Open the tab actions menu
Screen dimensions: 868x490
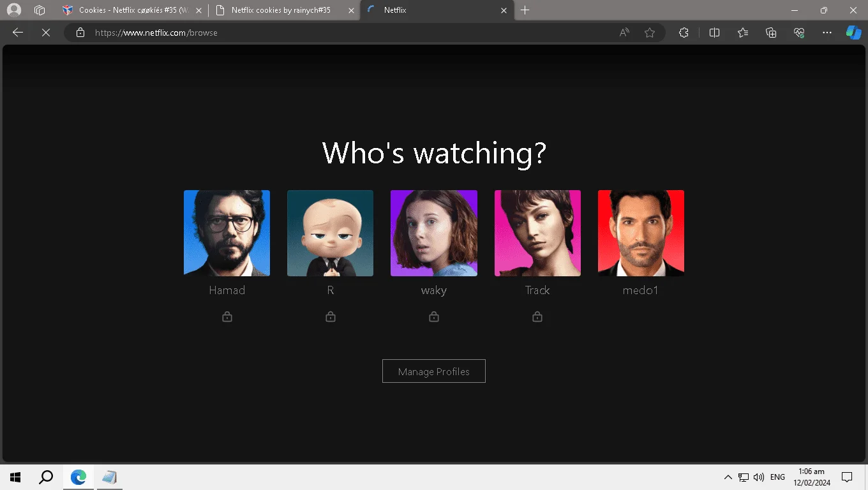[x=40, y=10]
